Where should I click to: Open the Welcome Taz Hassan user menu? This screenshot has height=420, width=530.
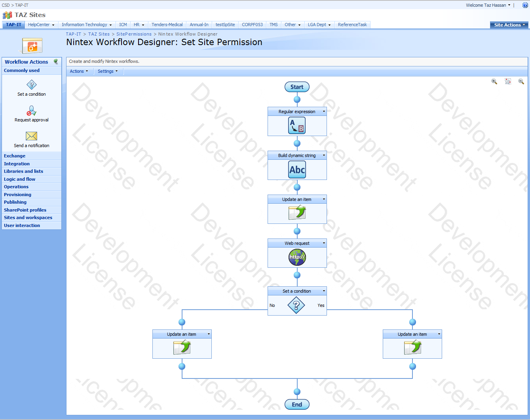click(488, 5)
